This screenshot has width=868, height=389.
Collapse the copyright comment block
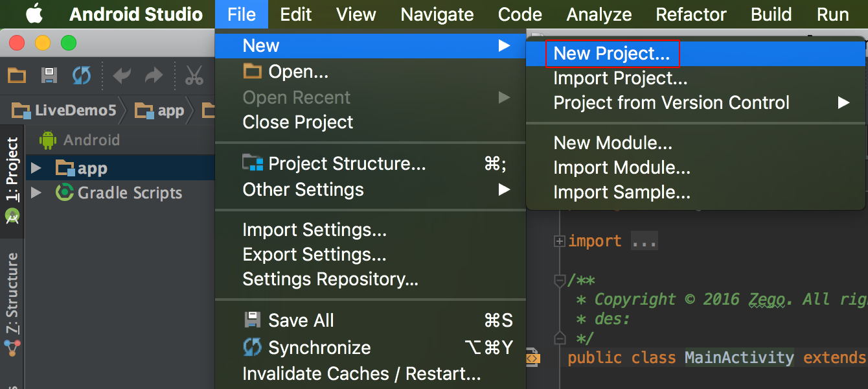[x=559, y=281]
